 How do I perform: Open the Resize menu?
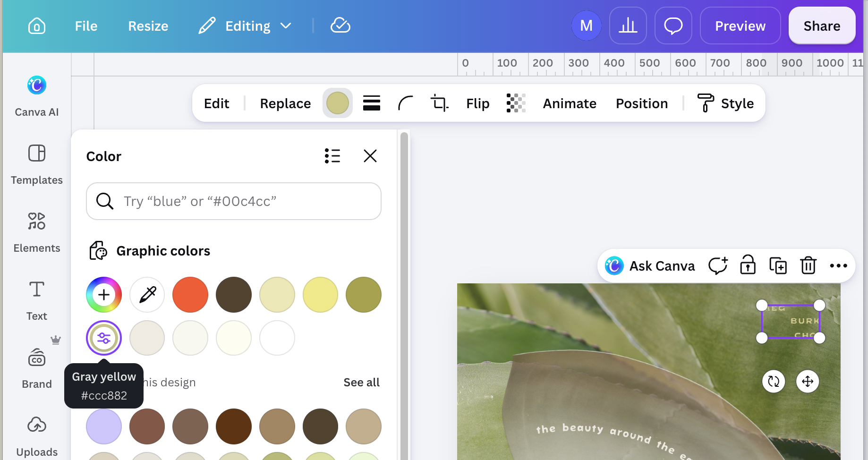[x=148, y=26]
